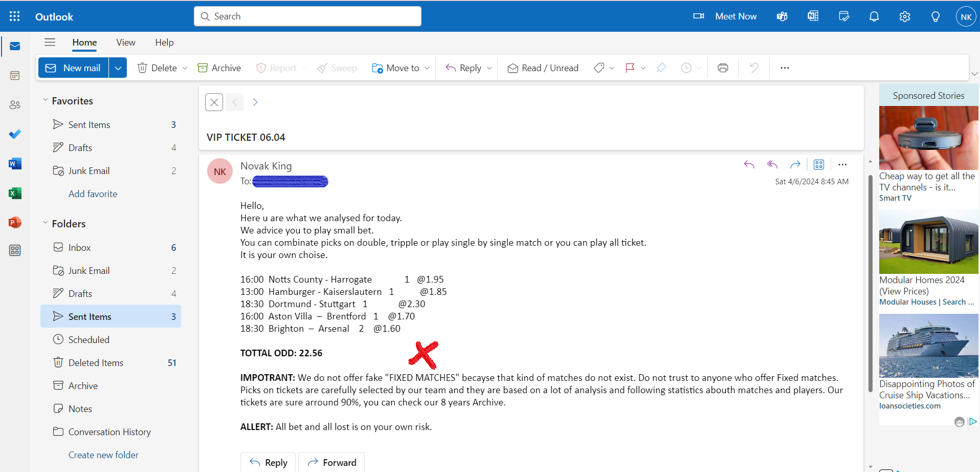Toggle the flag on this message
The image size is (980, 472).
[630, 68]
